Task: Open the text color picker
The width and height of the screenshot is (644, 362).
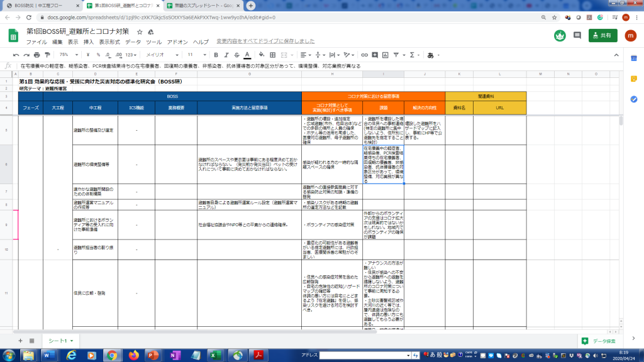Action: pos(248,55)
